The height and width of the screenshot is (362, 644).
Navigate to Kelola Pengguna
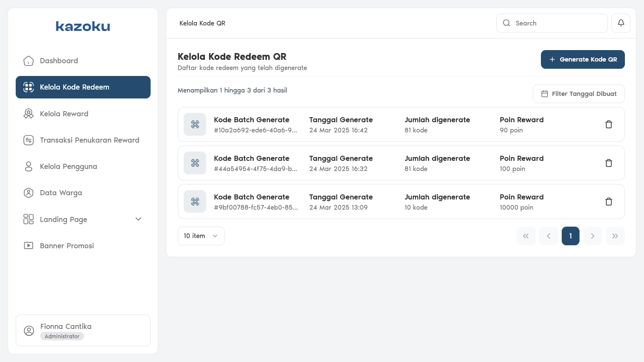coord(68,166)
